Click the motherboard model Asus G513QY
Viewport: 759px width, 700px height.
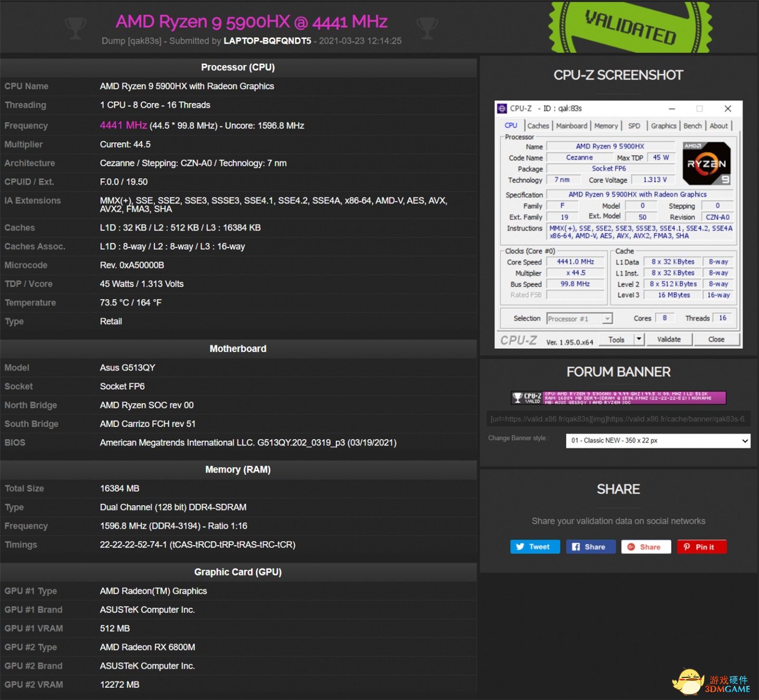pos(128,368)
